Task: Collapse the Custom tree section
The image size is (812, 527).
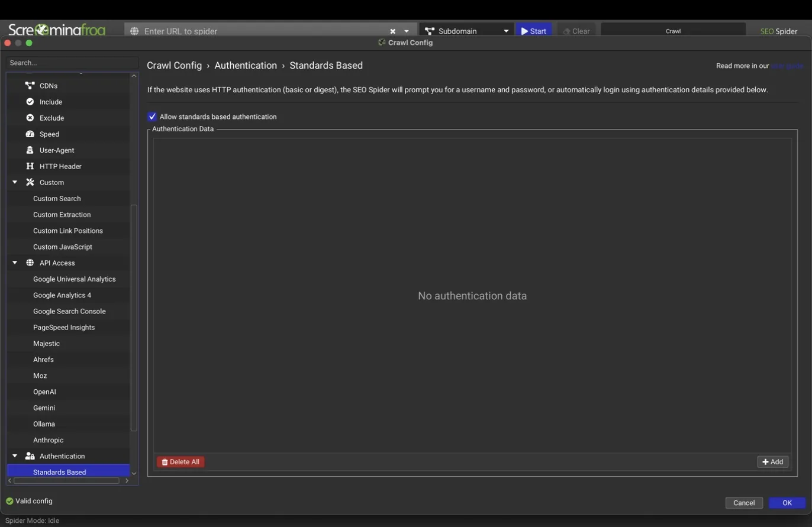Action: tap(15, 182)
